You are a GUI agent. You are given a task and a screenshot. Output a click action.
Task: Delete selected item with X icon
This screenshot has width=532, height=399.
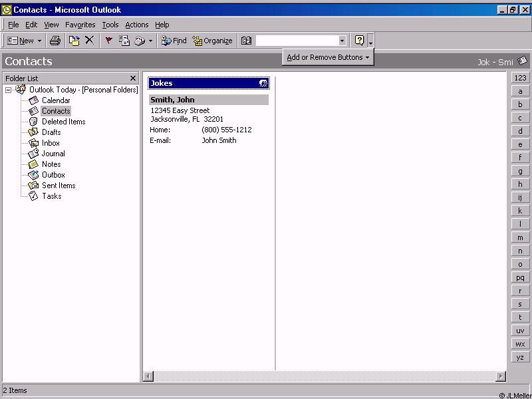[x=90, y=41]
